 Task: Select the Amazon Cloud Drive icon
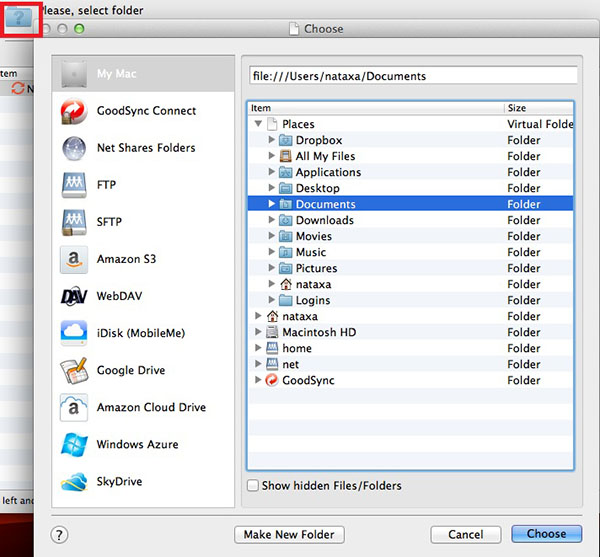tap(74, 407)
